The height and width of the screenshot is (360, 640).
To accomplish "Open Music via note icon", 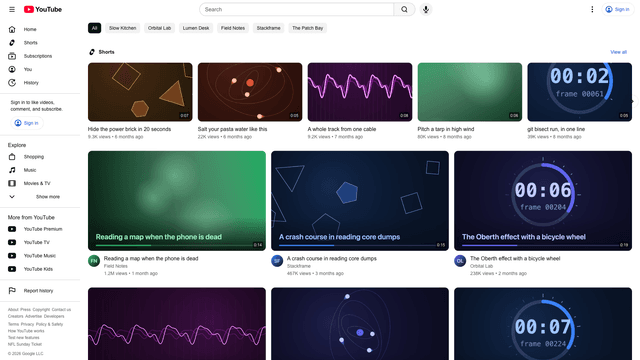I will (12, 170).
